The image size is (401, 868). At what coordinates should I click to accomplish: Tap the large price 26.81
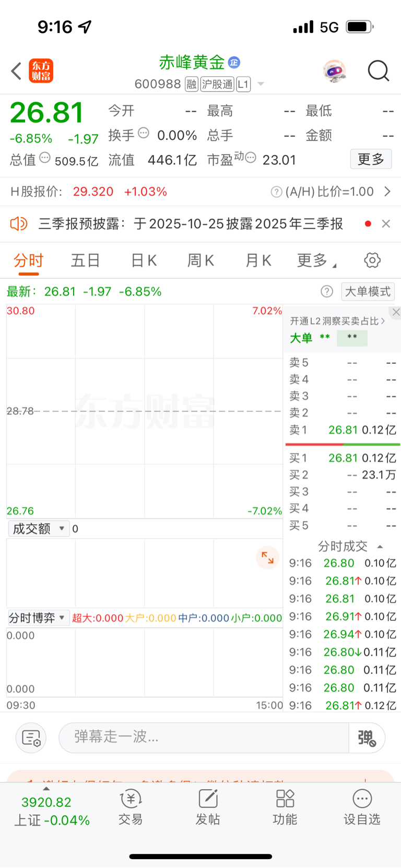pos(47,113)
